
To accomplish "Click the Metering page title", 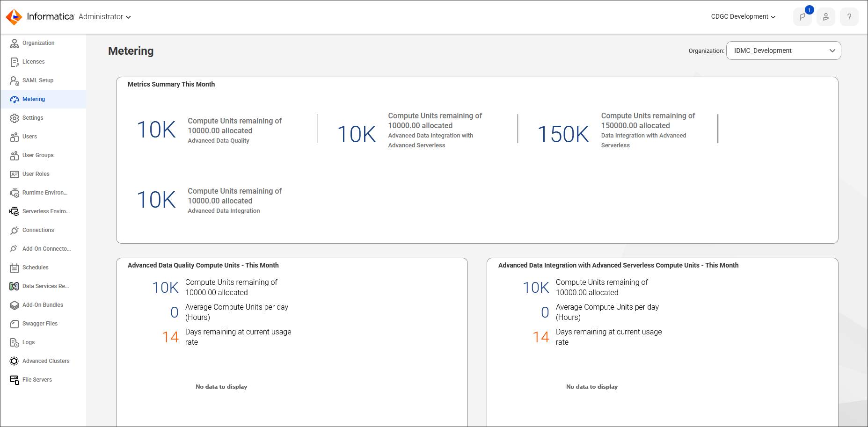I will [131, 51].
